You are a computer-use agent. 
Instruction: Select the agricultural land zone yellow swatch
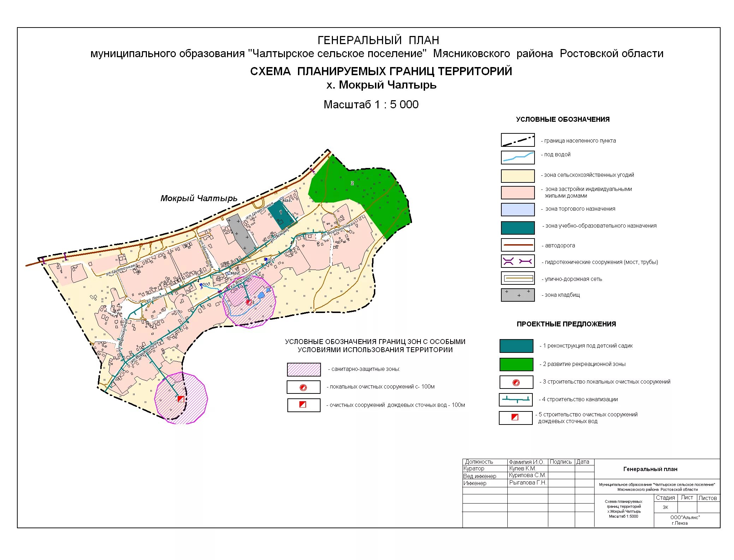(x=518, y=176)
